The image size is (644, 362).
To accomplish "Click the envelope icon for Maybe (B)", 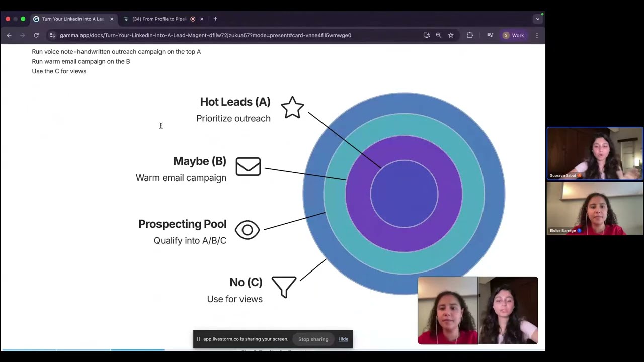I will point(248,166).
